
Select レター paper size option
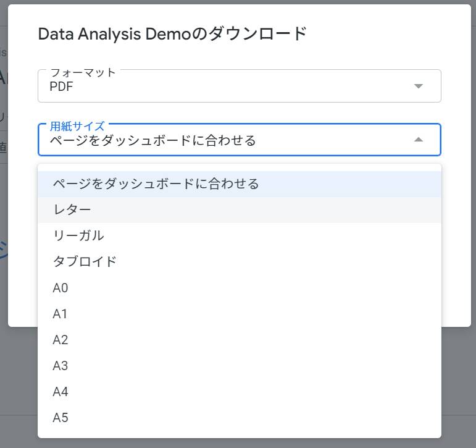[x=72, y=209]
